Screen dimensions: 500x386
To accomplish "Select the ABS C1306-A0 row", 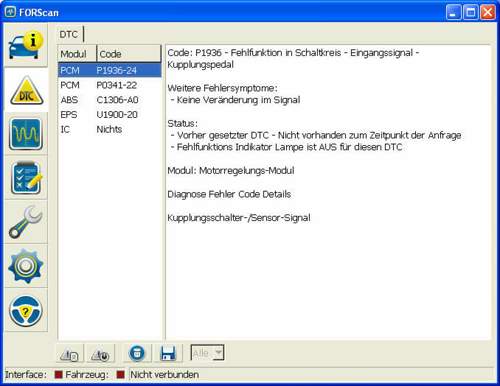I will (110, 100).
